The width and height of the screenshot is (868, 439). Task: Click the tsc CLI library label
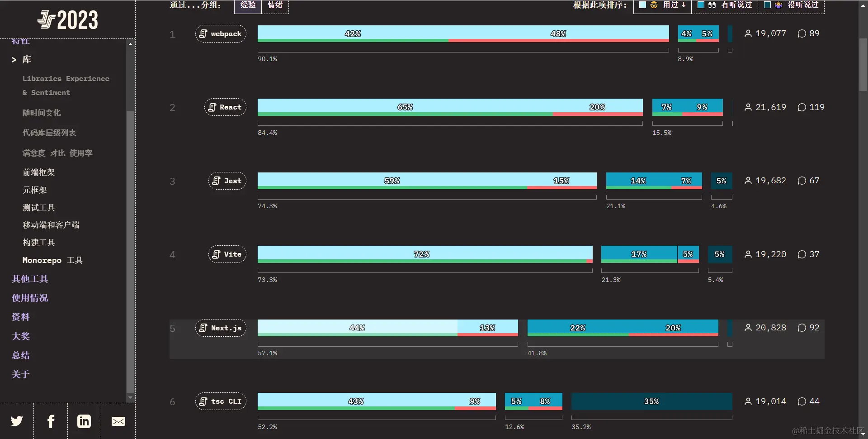[221, 401]
